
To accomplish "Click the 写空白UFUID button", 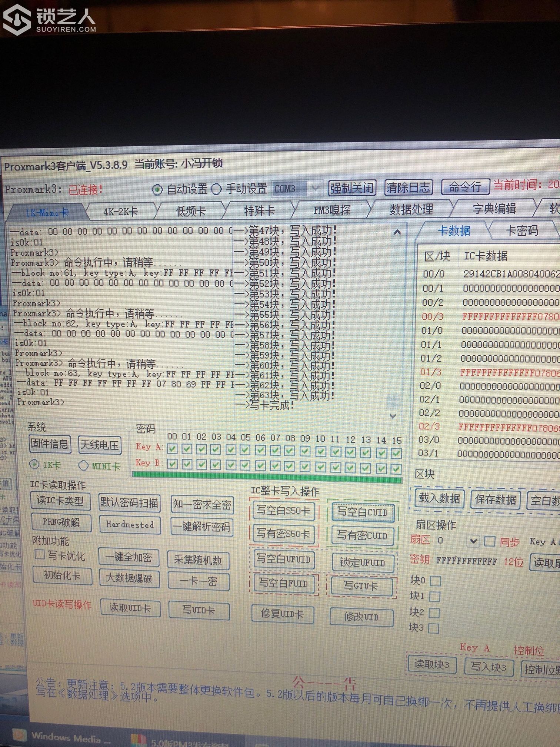I will (x=284, y=559).
